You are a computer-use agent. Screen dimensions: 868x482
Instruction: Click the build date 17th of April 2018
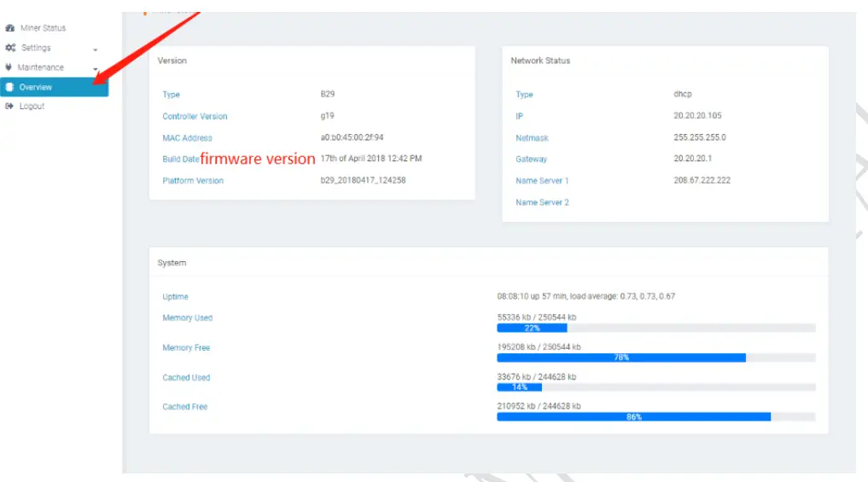coord(371,159)
